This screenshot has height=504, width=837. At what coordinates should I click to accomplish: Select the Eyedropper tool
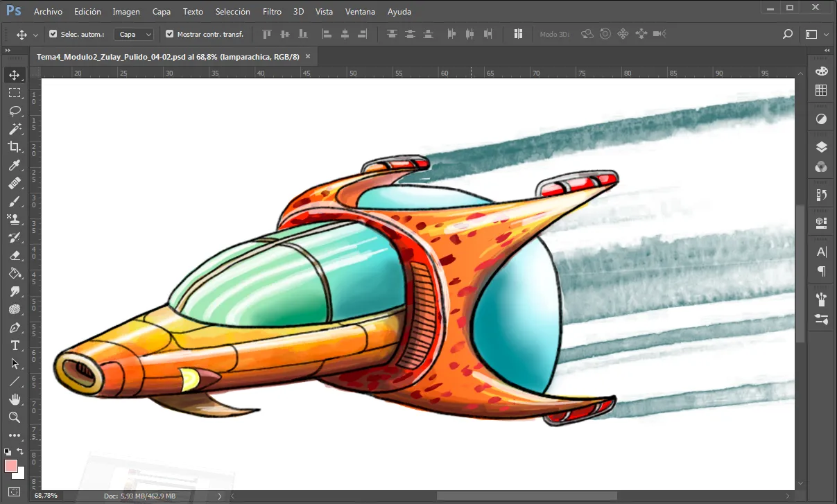pyautogui.click(x=14, y=165)
